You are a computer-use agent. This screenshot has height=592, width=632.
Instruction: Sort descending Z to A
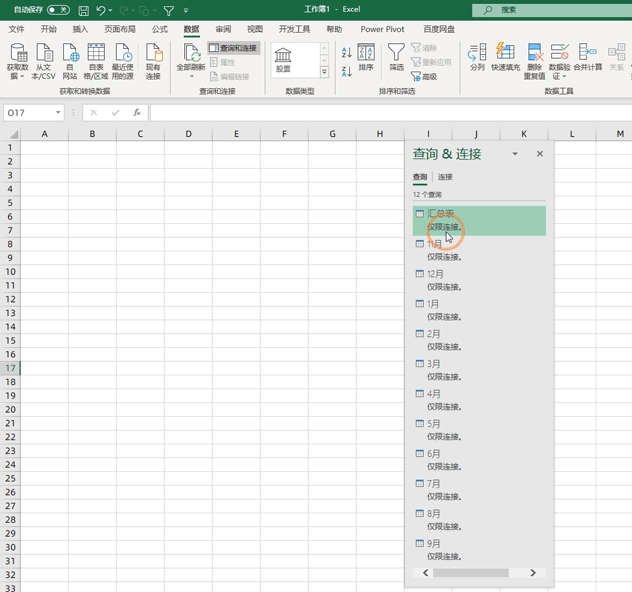(346, 71)
